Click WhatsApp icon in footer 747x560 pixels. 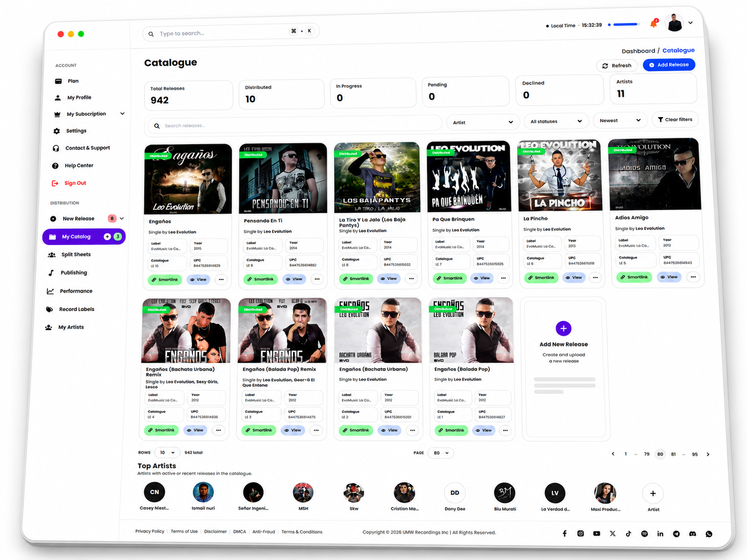click(x=709, y=534)
